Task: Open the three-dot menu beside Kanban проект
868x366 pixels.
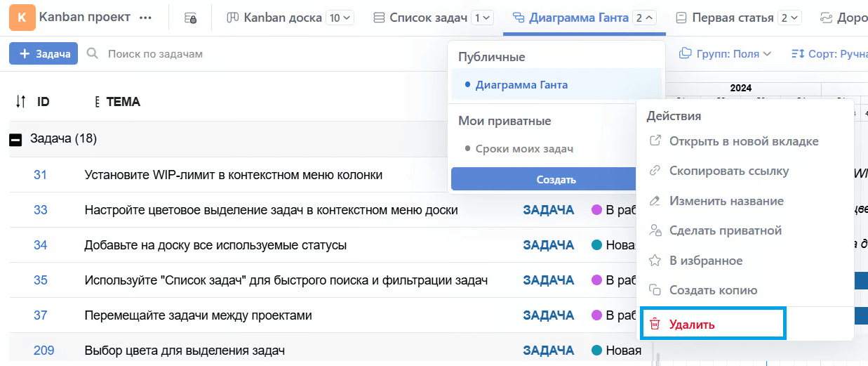Action: coord(145,18)
